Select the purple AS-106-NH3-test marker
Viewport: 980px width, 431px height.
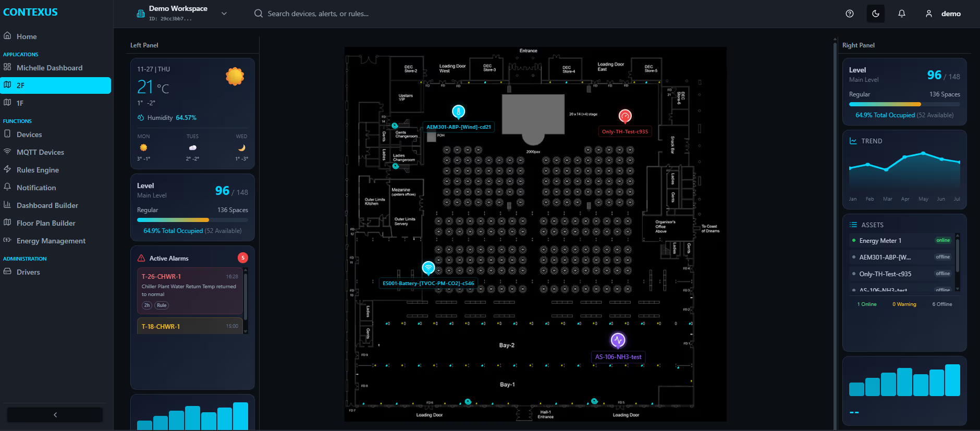(618, 340)
